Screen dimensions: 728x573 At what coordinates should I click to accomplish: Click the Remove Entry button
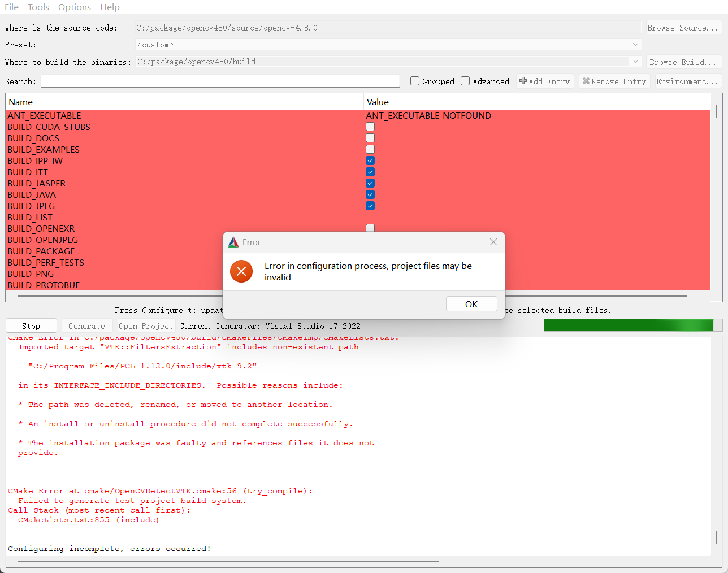point(614,81)
